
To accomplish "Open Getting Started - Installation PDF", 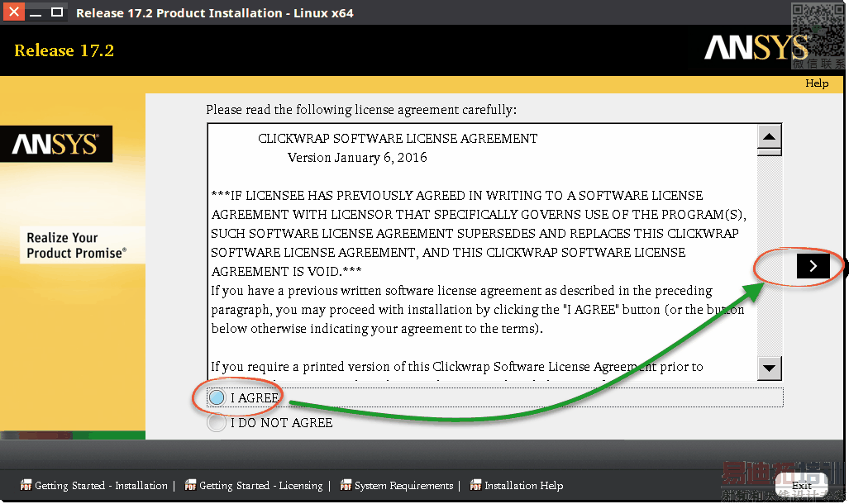I will click(101, 486).
